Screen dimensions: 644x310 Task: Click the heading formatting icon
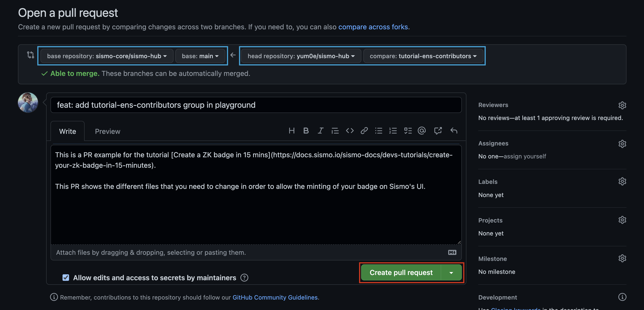[292, 131]
